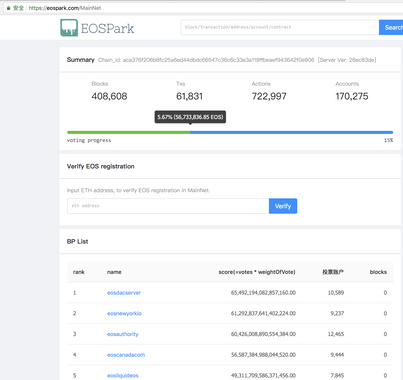This screenshot has height=380, width=403.
Task: Click the Accounts count 170,275
Action: 352,96
